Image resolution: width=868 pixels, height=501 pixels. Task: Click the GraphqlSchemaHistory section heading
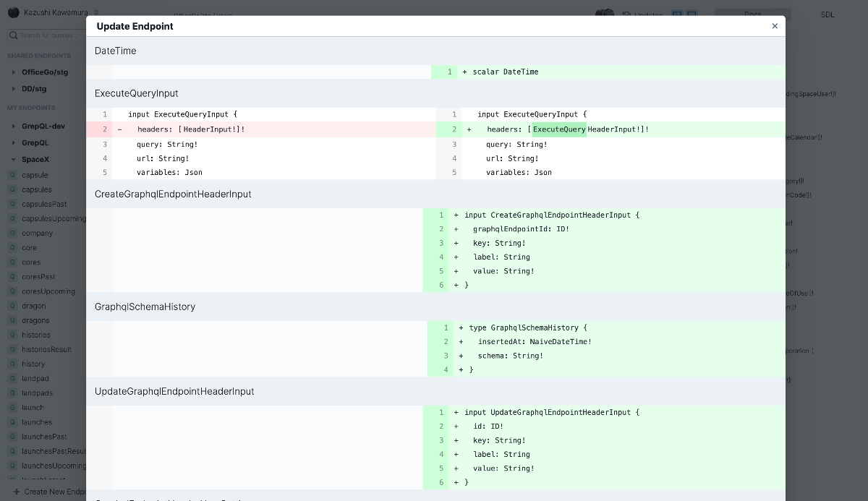pyautogui.click(x=145, y=307)
